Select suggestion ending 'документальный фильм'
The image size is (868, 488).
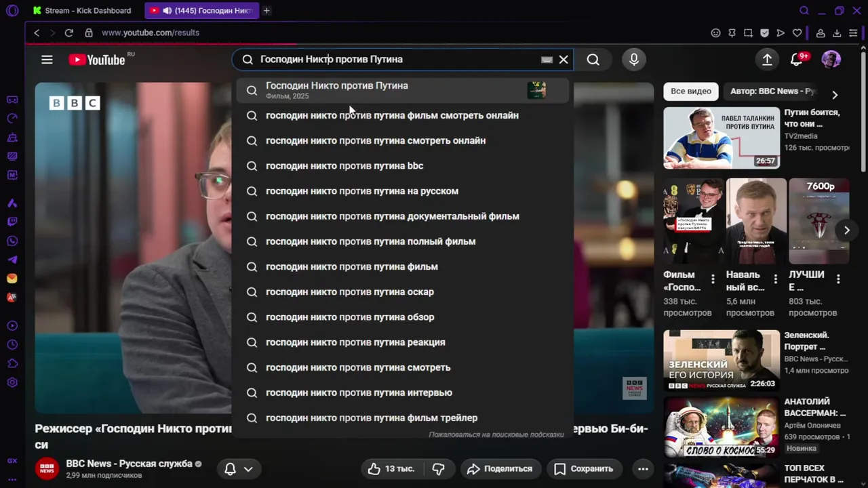coord(403,216)
